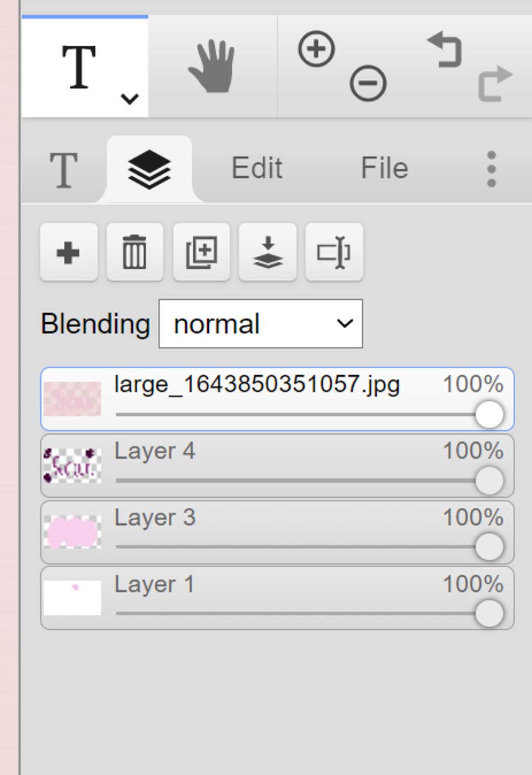Switch to the Text properties tab
The image size is (532, 775).
click(63, 169)
